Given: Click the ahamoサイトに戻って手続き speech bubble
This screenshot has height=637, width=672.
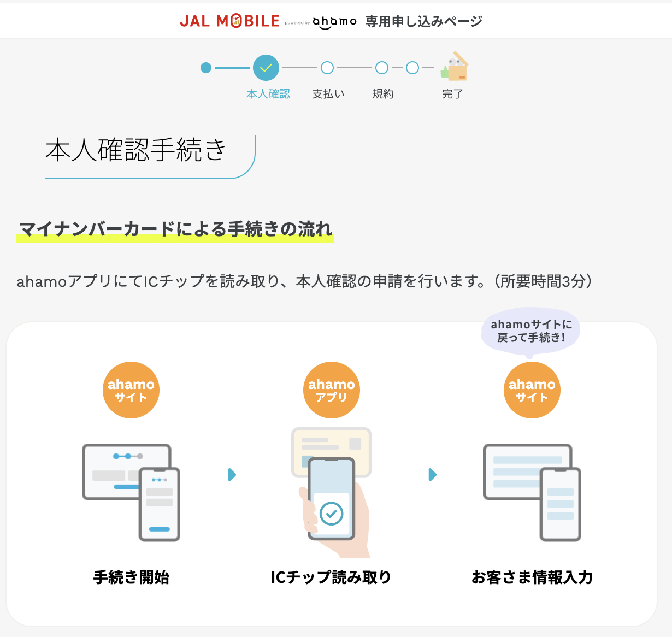Looking at the screenshot, I should click(x=530, y=331).
